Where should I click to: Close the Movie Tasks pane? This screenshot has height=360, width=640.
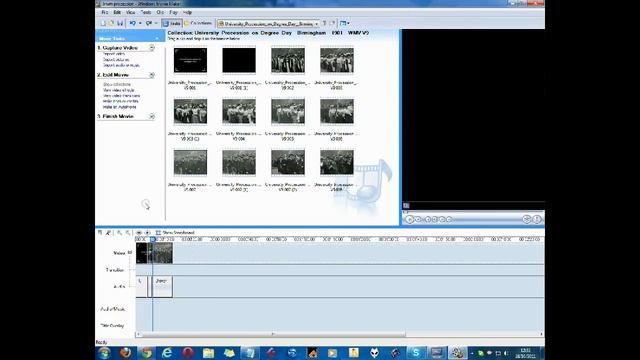157,38
